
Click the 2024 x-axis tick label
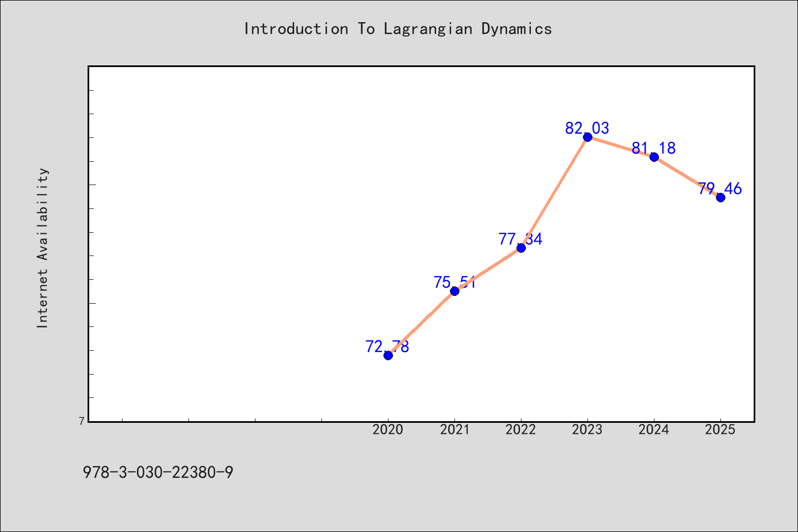(654, 429)
